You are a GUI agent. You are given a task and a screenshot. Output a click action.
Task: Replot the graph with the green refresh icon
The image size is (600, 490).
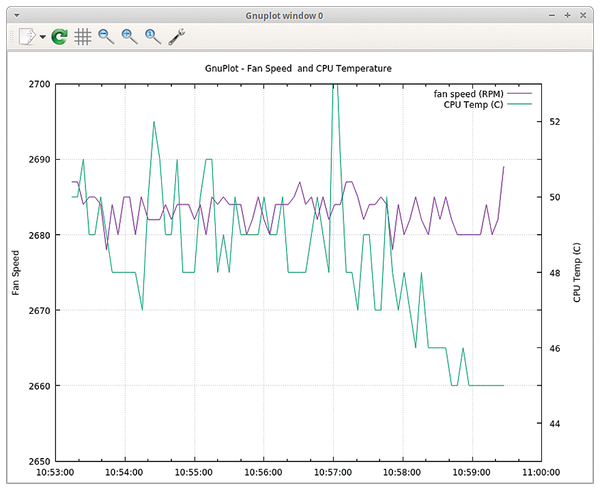[59, 37]
